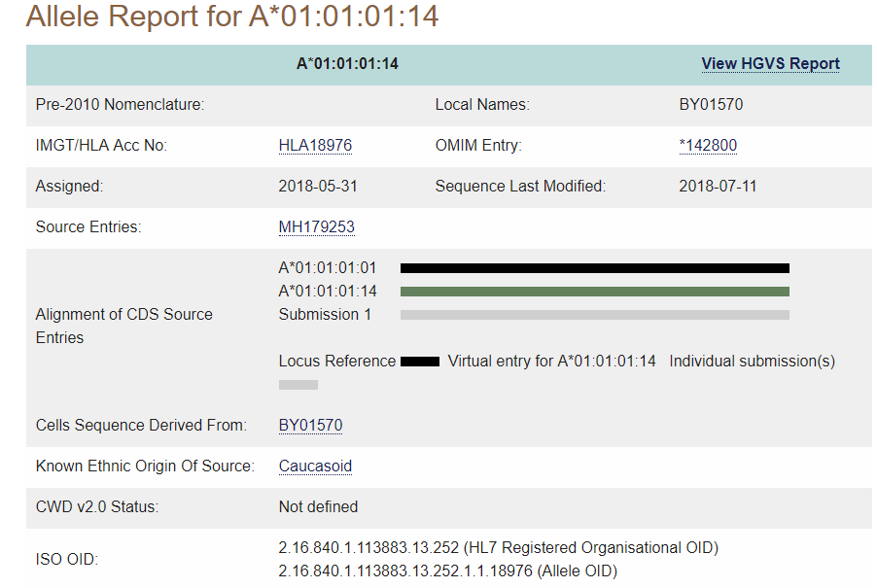This screenshot has width=877, height=588.
Task: Click the green A*01:01:01:14 alignment bar
Action: pos(594,292)
